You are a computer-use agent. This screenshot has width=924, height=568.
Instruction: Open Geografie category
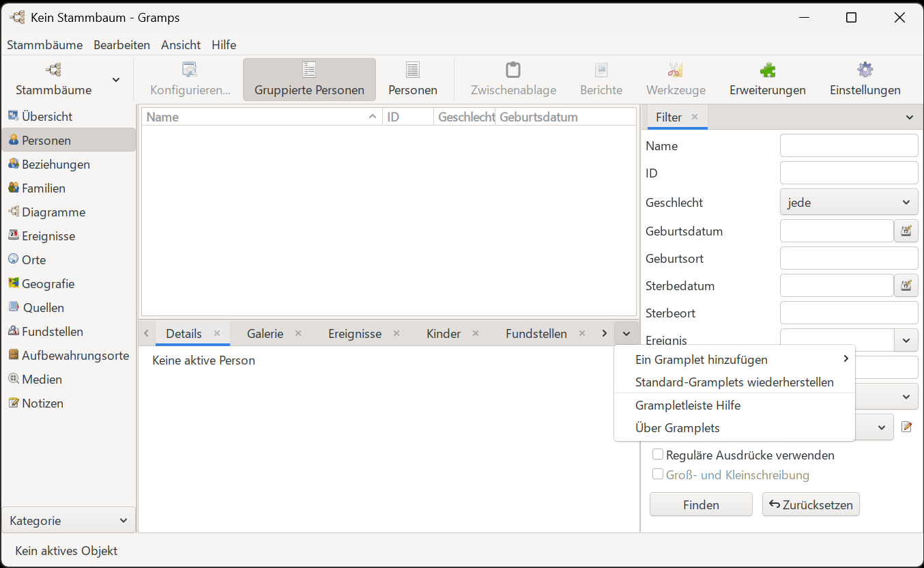point(68,283)
